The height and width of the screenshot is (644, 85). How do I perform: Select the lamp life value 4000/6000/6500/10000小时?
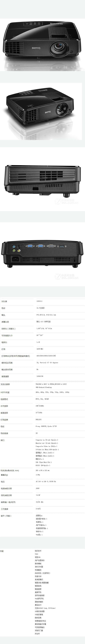(x=46, y=356)
